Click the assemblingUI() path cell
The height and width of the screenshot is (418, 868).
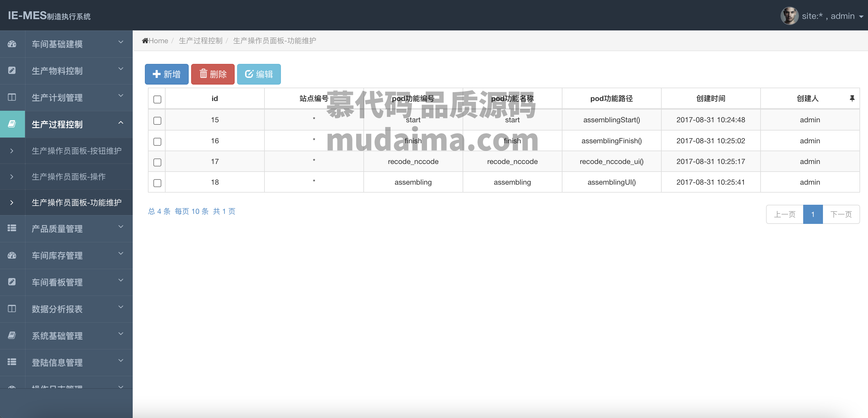(x=611, y=182)
